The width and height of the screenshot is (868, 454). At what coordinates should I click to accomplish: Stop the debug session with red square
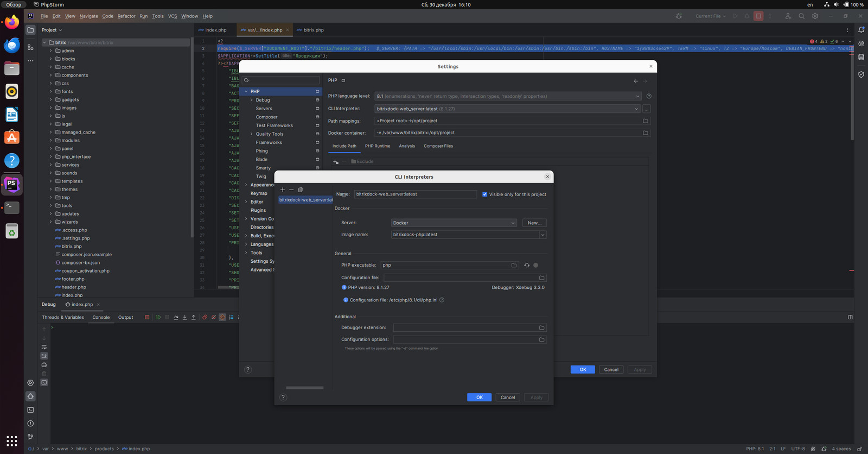[x=147, y=317]
